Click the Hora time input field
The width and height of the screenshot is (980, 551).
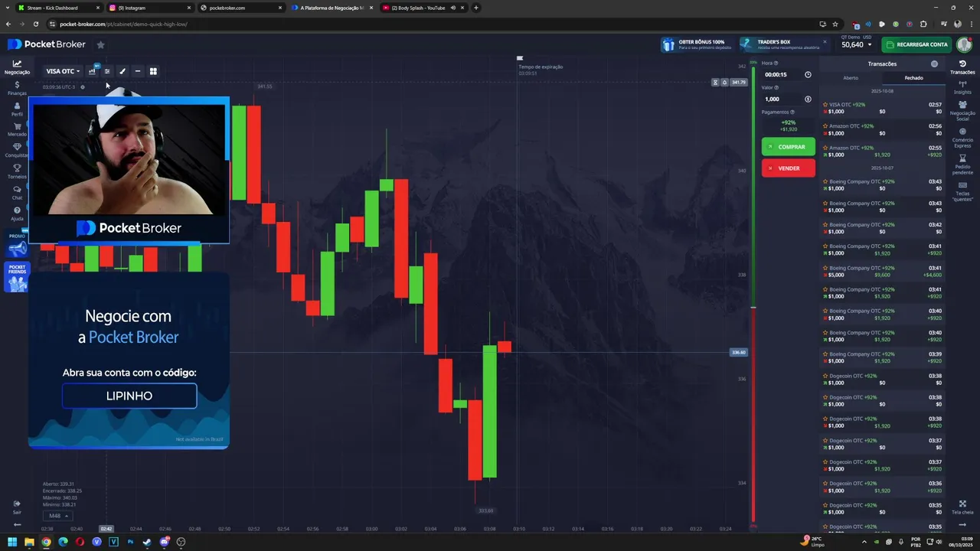tap(788, 75)
